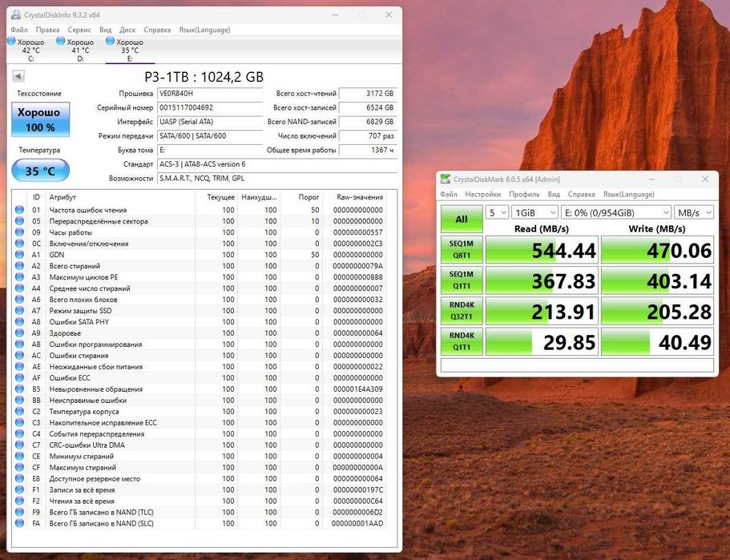The image size is (730, 560).
Task: Open Правка menu in CrystalDiskInfo
Action: (47, 30)
